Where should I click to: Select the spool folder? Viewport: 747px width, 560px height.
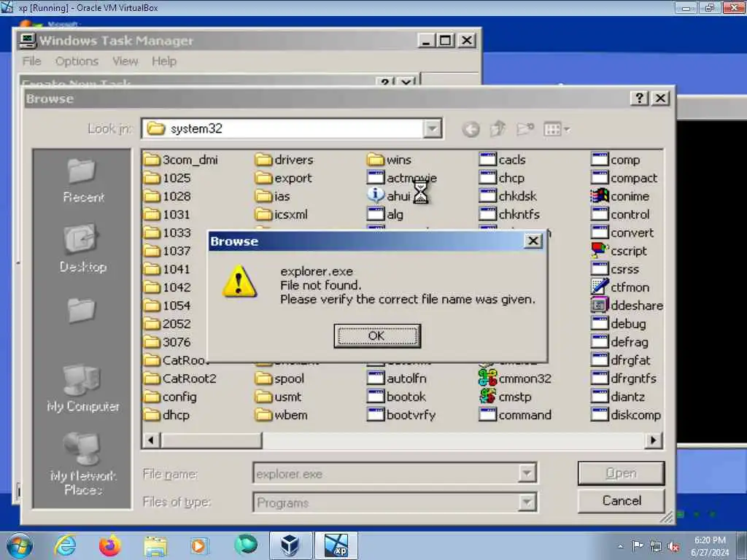279,378
